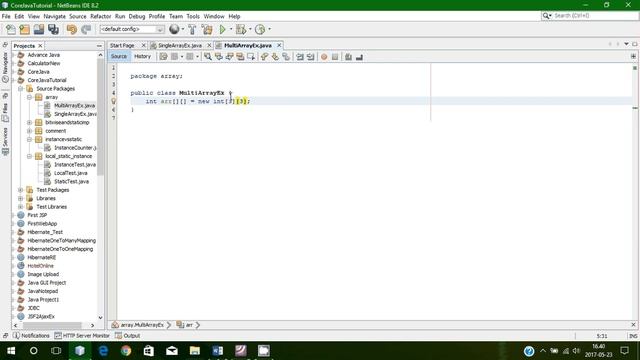This screenshot has width=640, height=360.
Task: Collapse the local_static_instance package
Action: [x=29, y=156]
